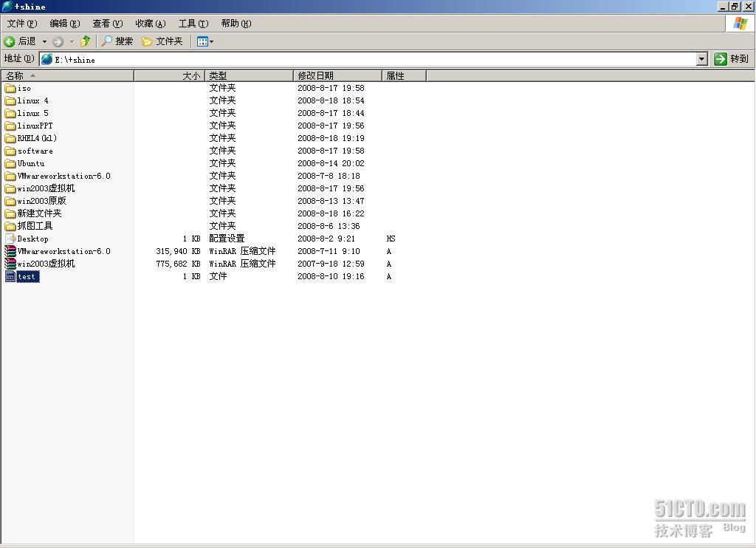Click date 2008-8-18 18:54
Viewport: 756px width, 548px height.
(x=331, y=101)
